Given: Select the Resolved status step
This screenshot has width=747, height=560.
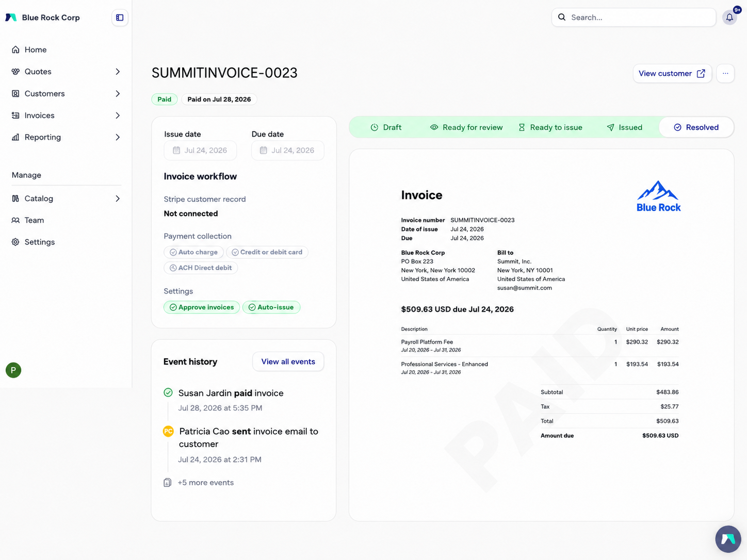Looking at the screenshot, I should [696, 127].
